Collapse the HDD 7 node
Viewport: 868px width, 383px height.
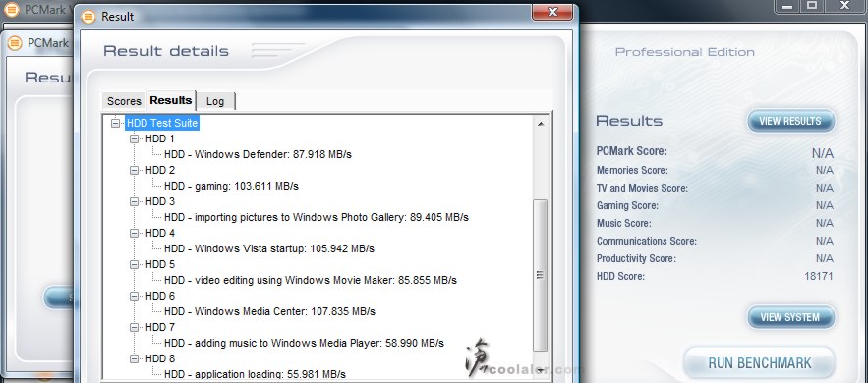tap(134, 328)
